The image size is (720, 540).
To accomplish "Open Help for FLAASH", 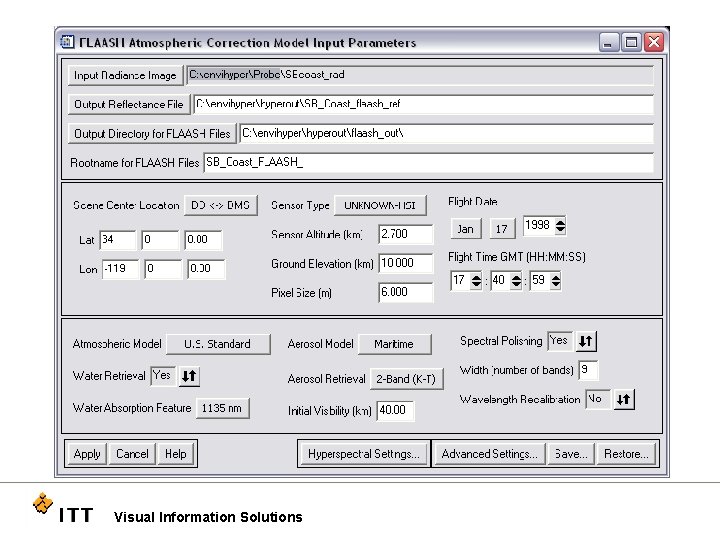I will (176, 454).
